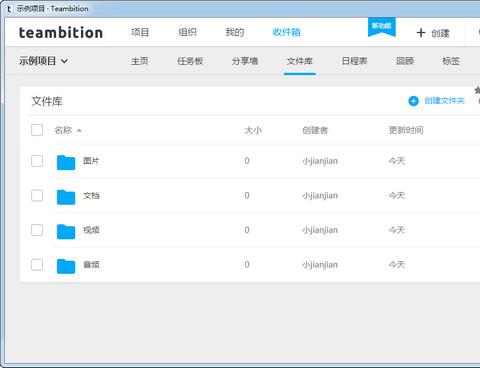Click the 更新时间 column header

(406, 130)
